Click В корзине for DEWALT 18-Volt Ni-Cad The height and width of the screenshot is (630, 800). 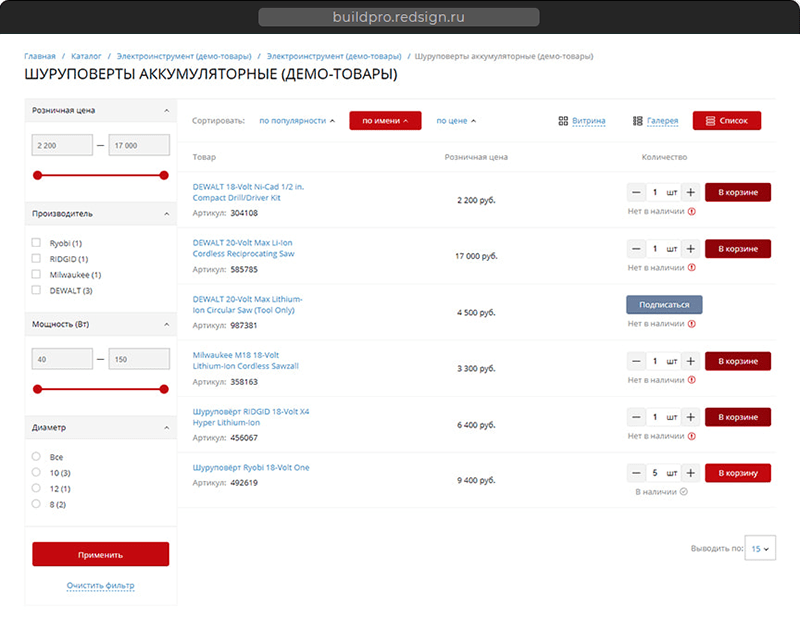738,192
